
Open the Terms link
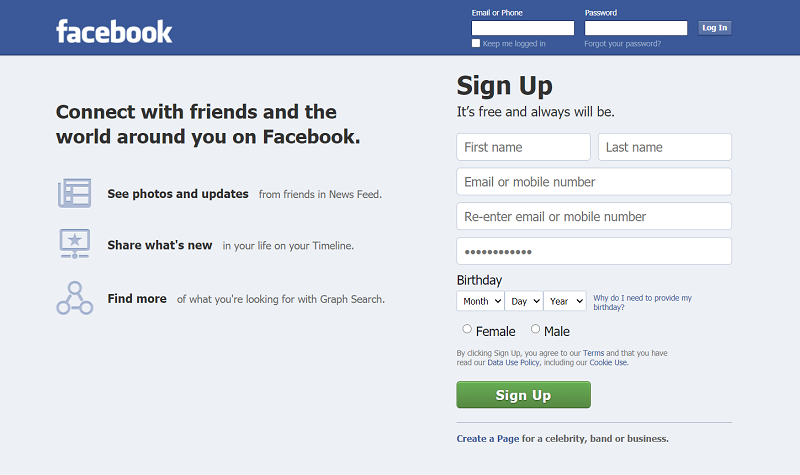593,353
